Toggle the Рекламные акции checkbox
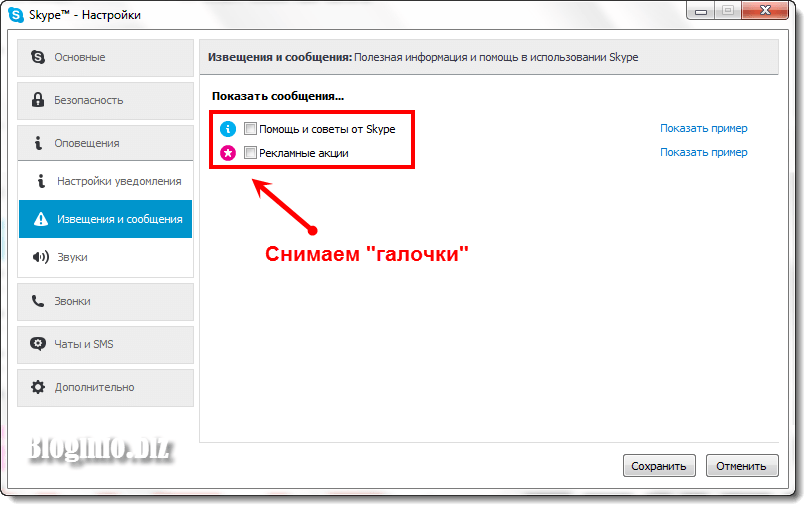Screen dimensions: 811x511 pyautogui.click(x=250, y=153)
